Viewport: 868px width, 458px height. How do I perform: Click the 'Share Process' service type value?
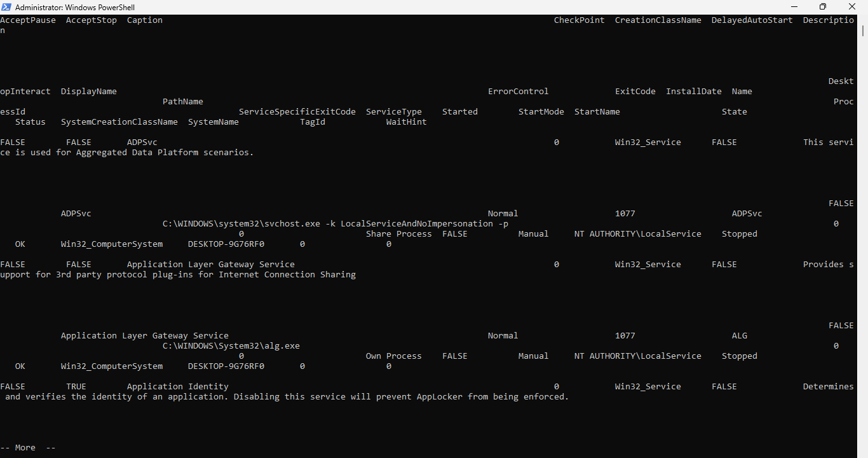[398, 234]
